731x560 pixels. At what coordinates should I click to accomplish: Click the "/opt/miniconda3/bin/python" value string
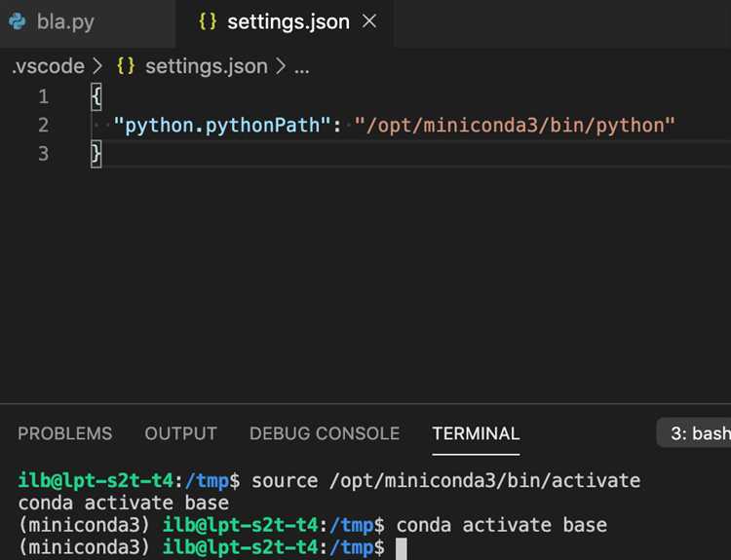point(515,126)
